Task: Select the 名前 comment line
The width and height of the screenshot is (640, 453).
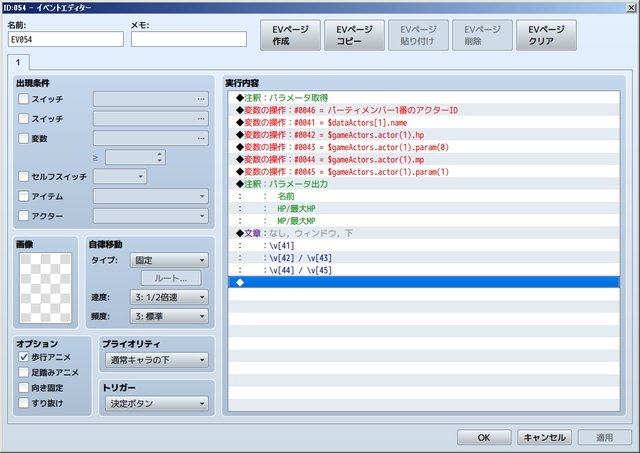Action: [424, 196]
